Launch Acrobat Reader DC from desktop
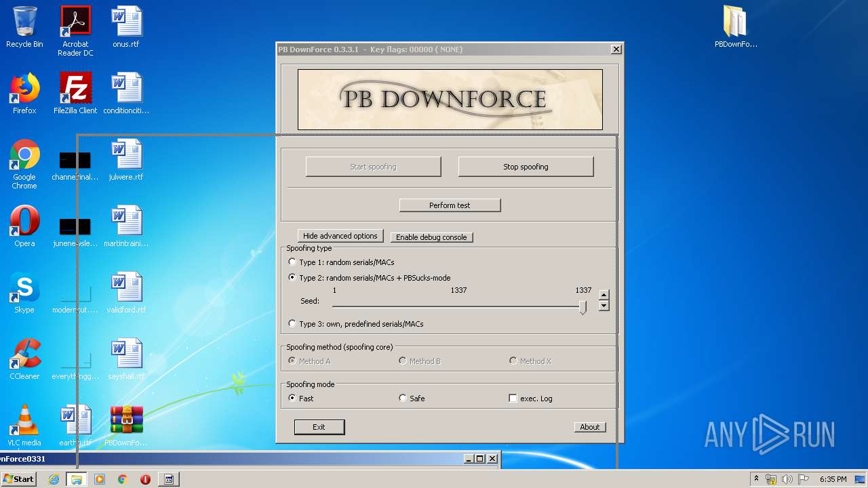The height and width of the screenshot is (488, 868). pyautogui.click(x=75, y=30)
